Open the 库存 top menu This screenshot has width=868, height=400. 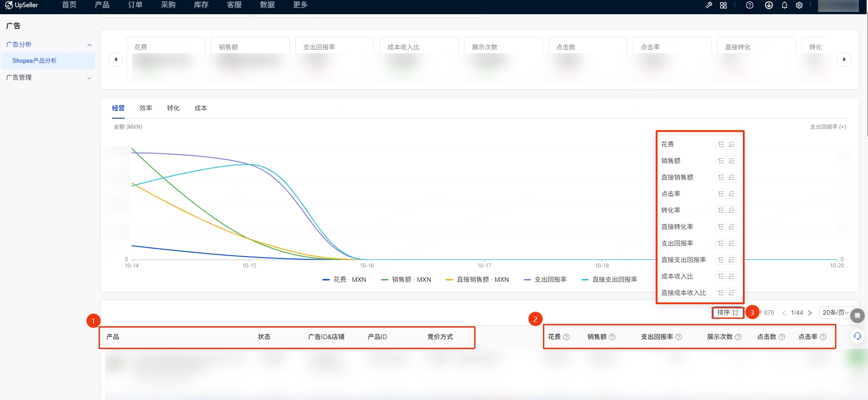click(x=201, y=5)
